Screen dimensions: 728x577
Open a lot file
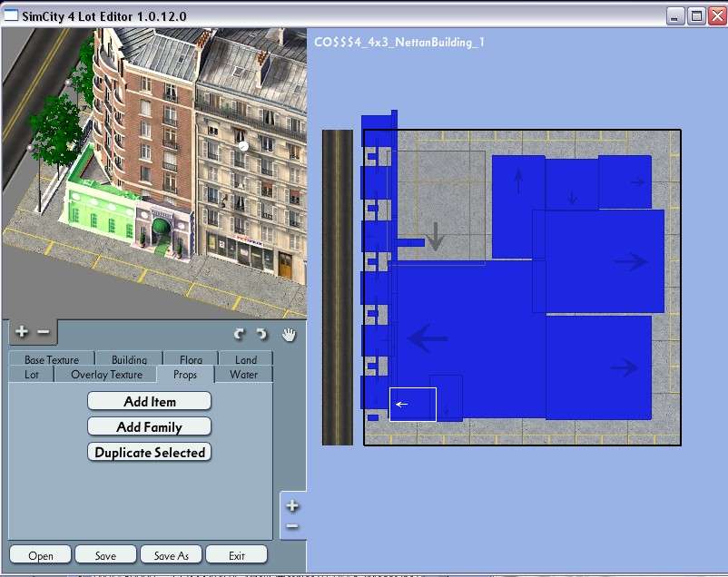point(40,555)
